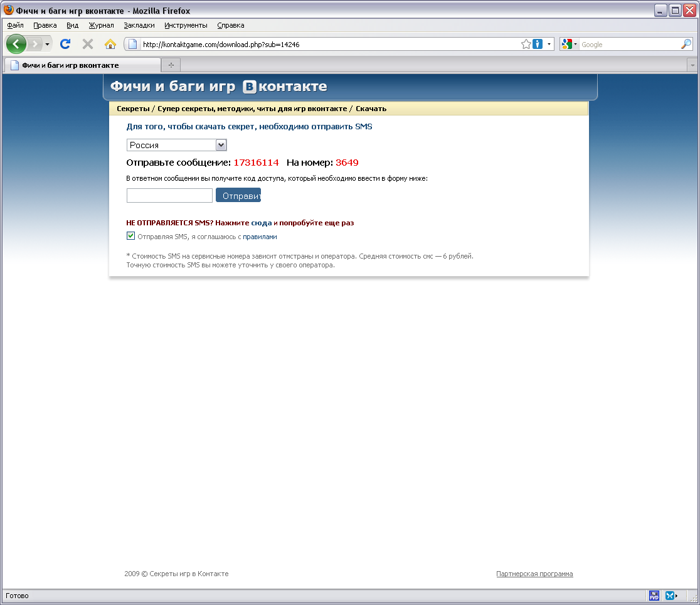Go to the Home page icon

coord(110,44)
